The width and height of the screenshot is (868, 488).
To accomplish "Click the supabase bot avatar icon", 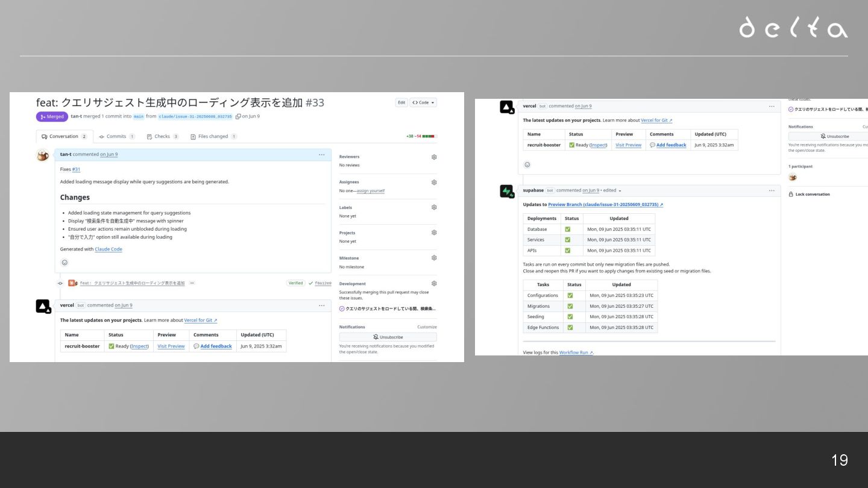I will 506,192.
